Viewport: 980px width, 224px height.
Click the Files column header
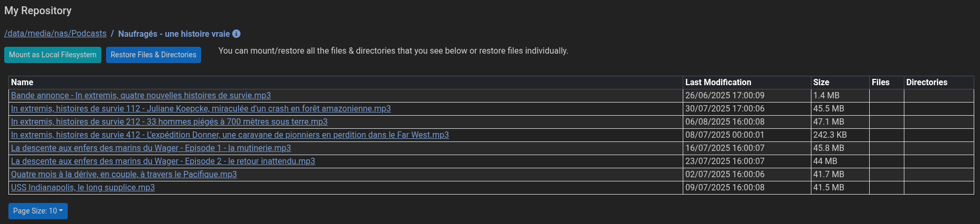[881, 83]
